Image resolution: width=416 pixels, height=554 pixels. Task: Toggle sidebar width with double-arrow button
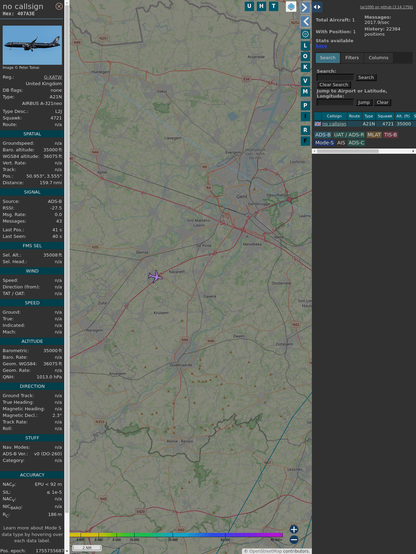click(317, 7)
